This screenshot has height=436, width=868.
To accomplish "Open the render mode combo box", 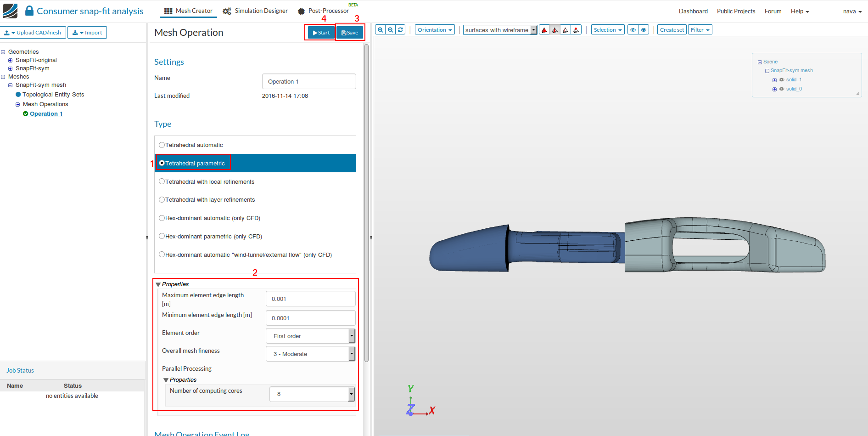I will tap(500, 30).
